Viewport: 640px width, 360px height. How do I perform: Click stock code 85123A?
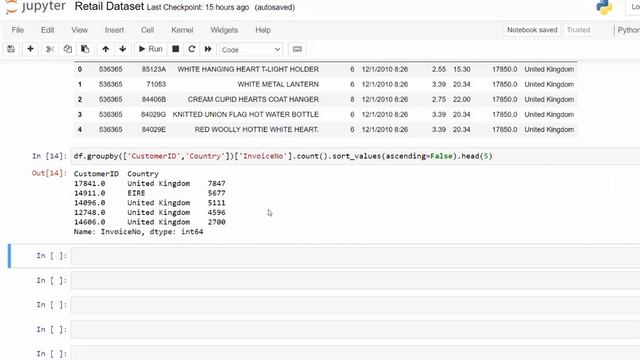tap(154, 69)
